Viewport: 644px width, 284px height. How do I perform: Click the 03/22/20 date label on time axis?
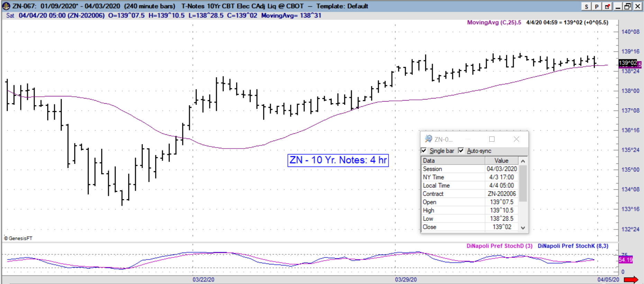tap(203, 280)
